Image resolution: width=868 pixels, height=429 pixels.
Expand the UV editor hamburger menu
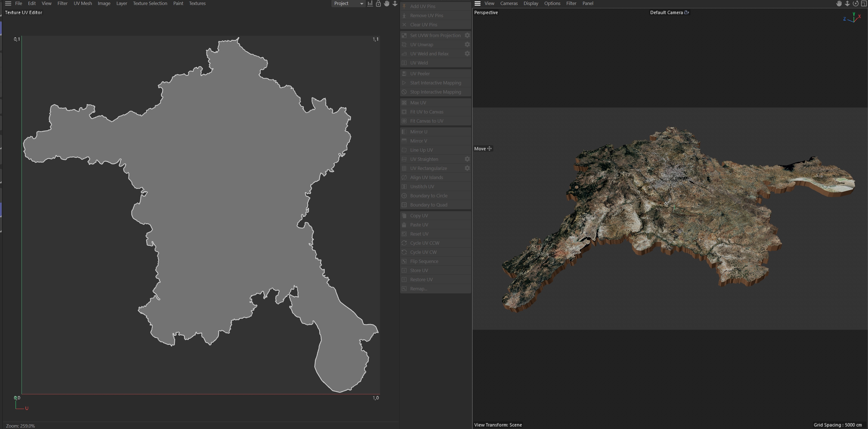coord(8,3)
